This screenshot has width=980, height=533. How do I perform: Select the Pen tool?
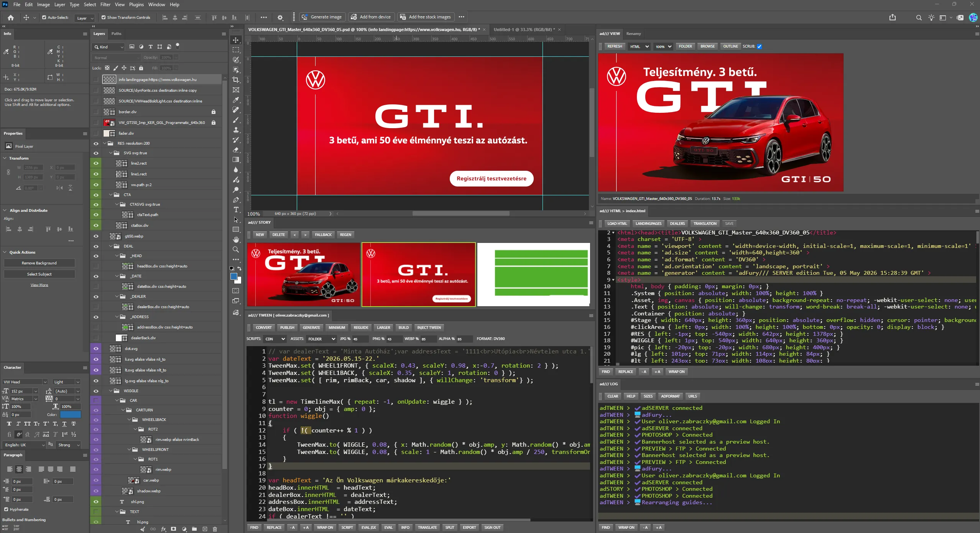(236, 200)
